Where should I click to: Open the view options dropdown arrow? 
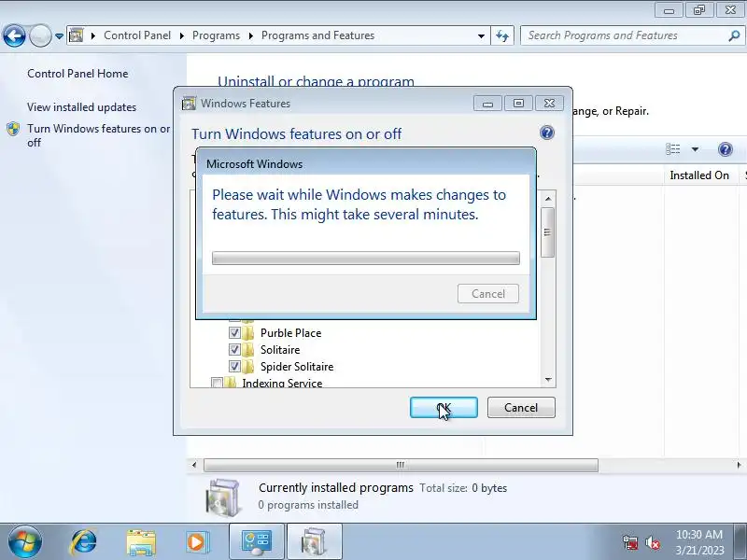pos(695,149)
